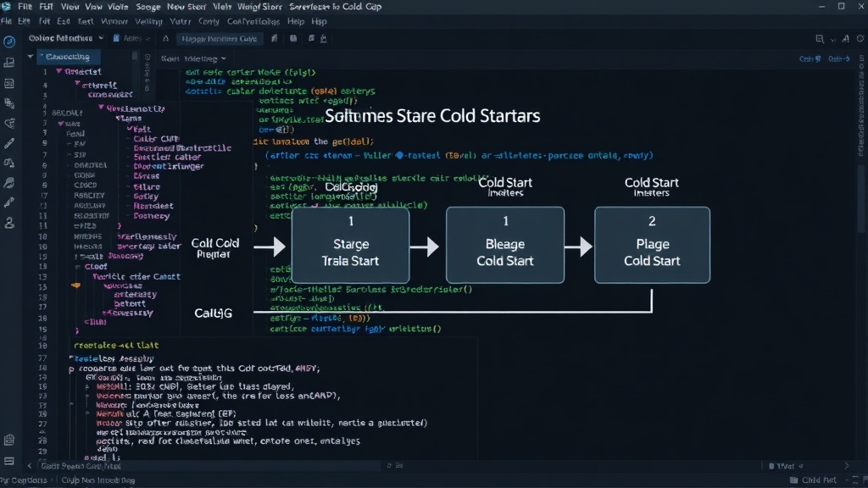This screenshot has width=868, height=488.
Task: Open the File menu in the title row
Action: pyautogui.click(x=25, y=7)
